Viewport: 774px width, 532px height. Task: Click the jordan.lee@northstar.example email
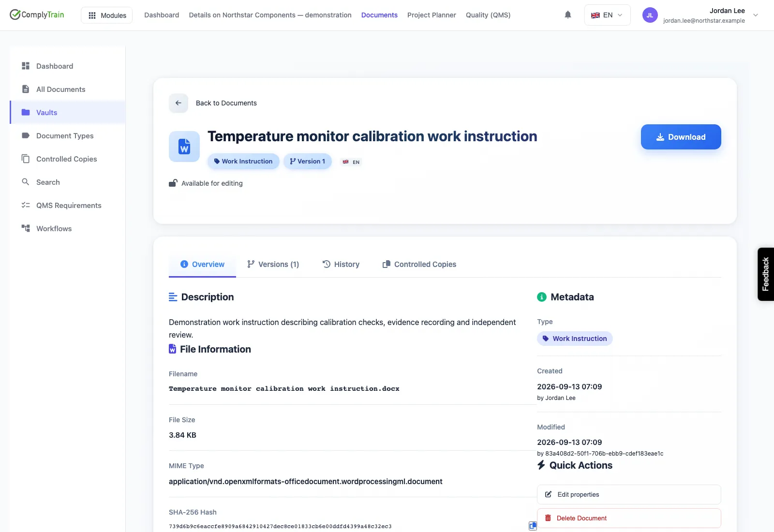pos(704,21)
